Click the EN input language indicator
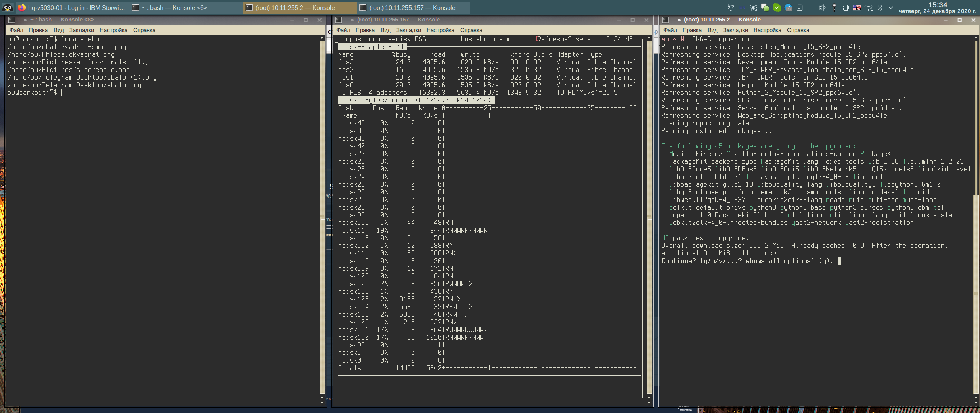 tap(742, 8)
